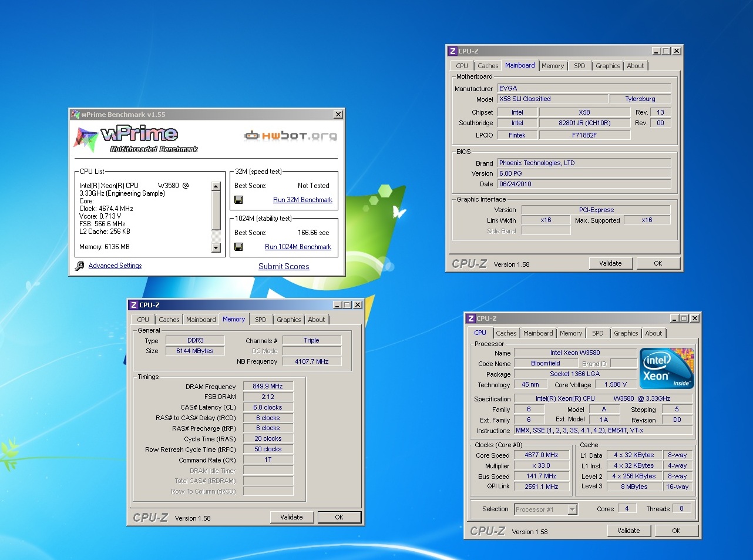Click the down arrow of wPrime's CPU List scrollbar
753x560 pixels.
point(216,248)
